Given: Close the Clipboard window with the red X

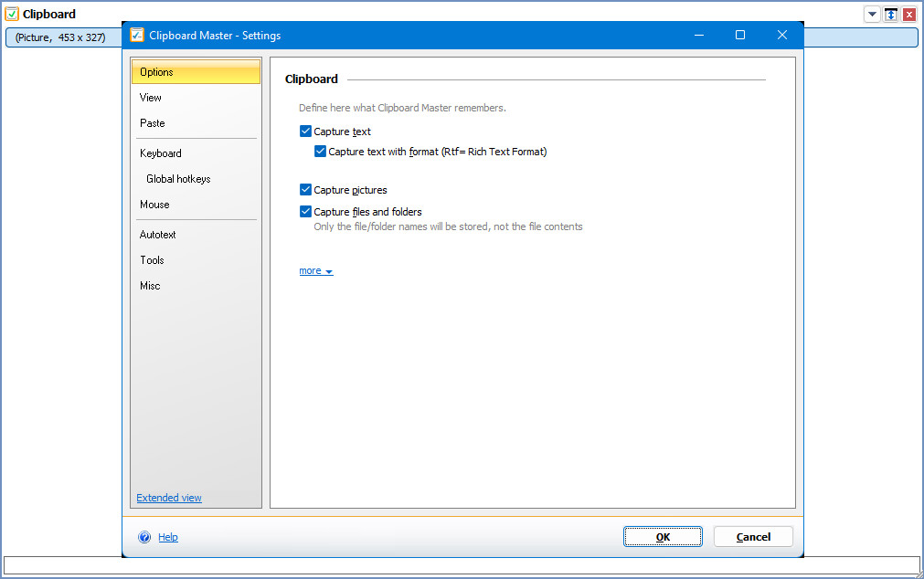Looking at the screenshot, I should (x=909, y=14).
